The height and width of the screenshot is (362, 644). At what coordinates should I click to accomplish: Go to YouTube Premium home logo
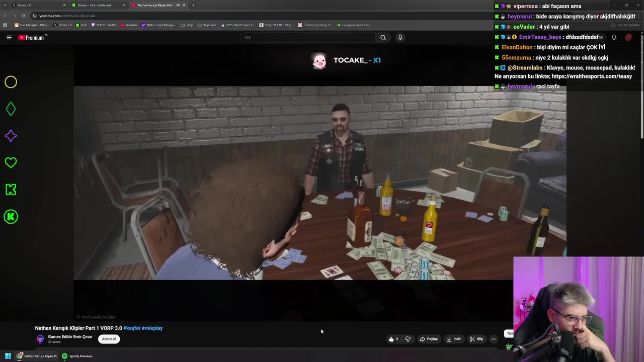point(32,37)
